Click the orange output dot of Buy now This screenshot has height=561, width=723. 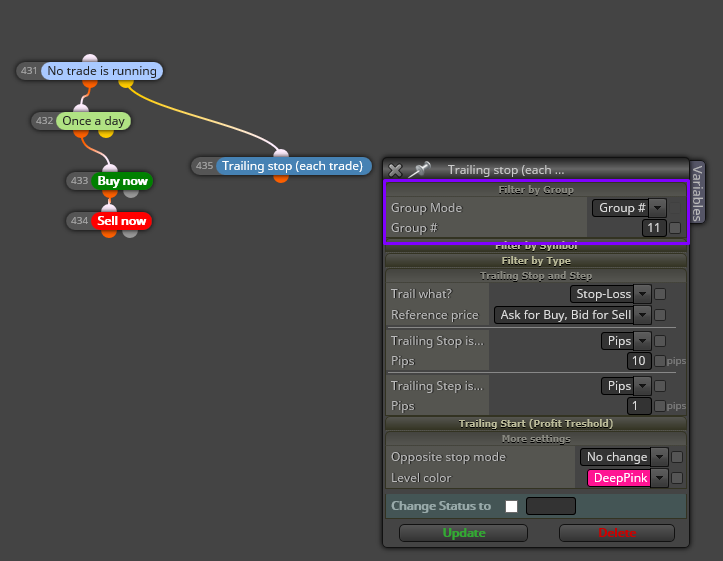110,193
